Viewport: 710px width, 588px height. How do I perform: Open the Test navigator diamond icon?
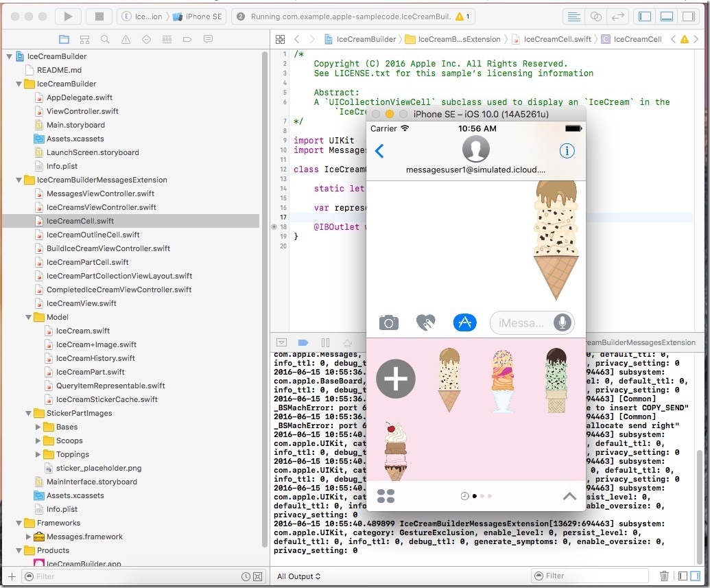pyautogui.click(x=146, y=39)
